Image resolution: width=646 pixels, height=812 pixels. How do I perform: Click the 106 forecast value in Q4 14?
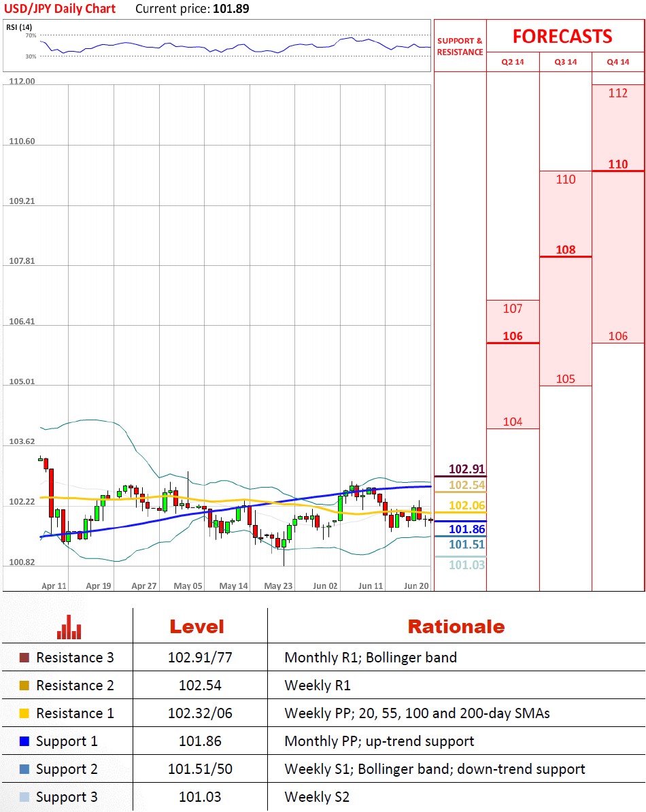(618, 336)
